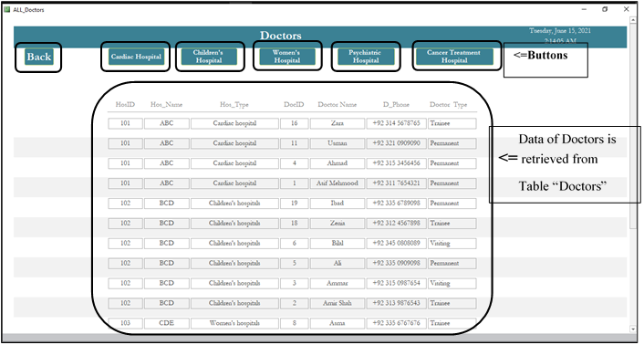Click Hos_Type field in Ibad's row
644x345 pixels.
click(234, 204)
